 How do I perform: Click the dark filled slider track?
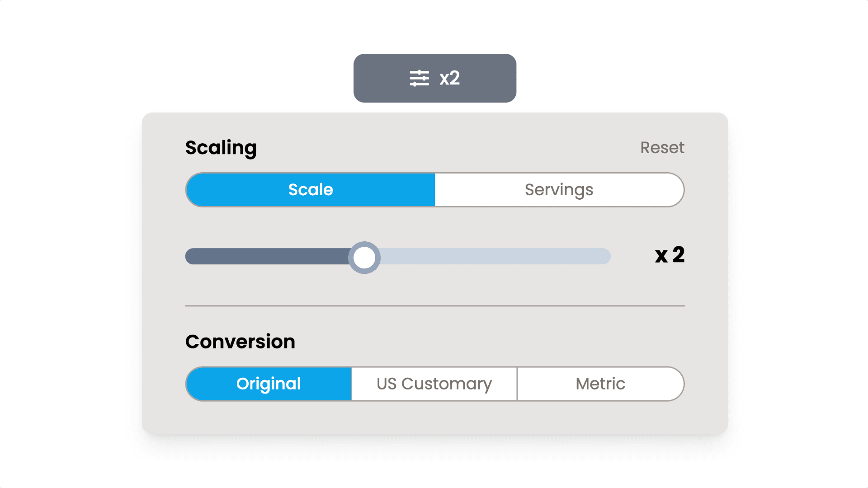[x=267, y=256]
